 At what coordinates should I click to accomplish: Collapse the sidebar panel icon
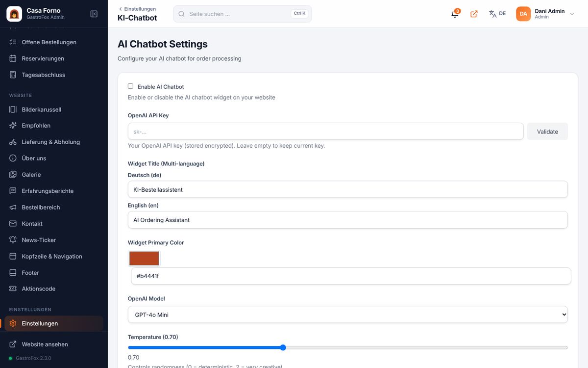click(94, 14)
